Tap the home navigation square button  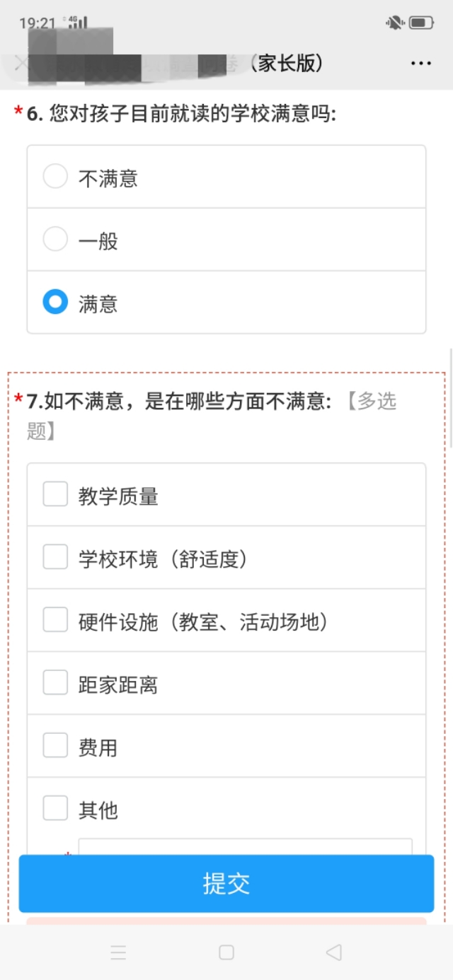[226, 952]
